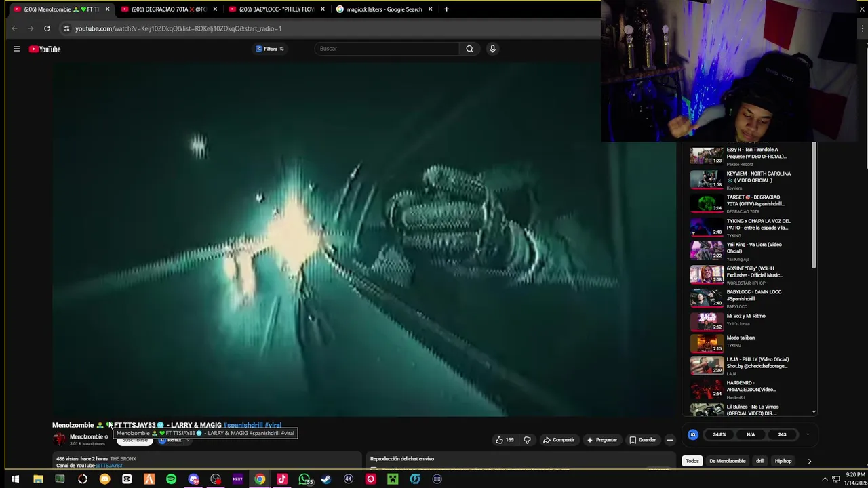The image size is (868, 488).
Task: Open TikTok from the taskbar
Action: coord(282,479)
